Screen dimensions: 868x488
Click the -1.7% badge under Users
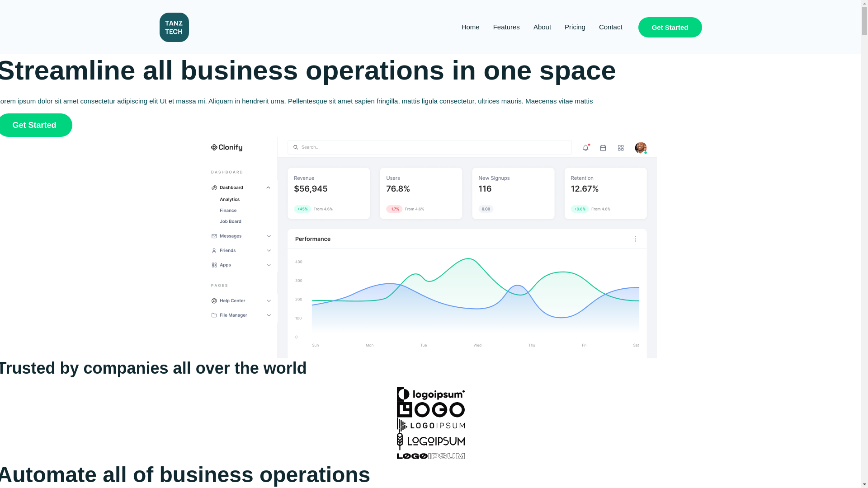[x=394, y=209]
